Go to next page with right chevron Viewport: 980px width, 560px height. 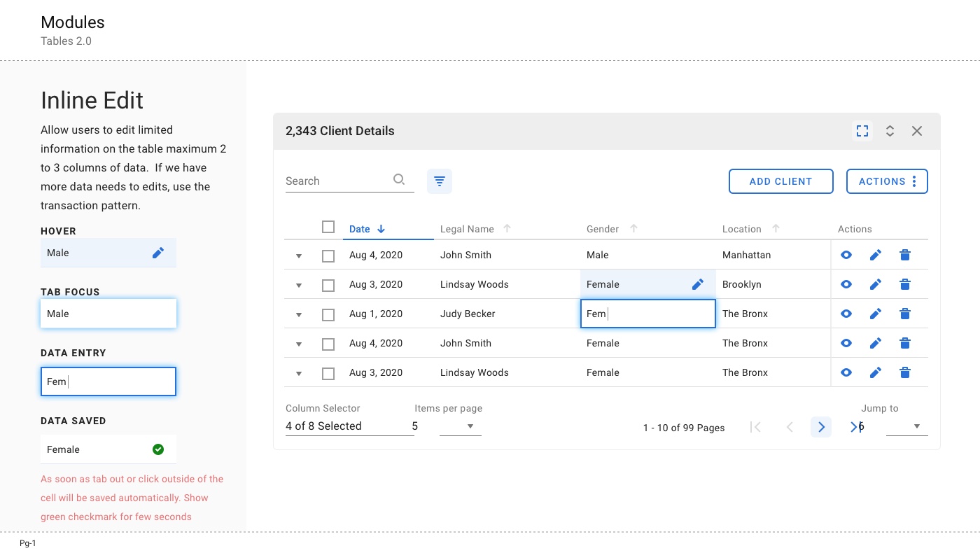(x=821, y=427)
